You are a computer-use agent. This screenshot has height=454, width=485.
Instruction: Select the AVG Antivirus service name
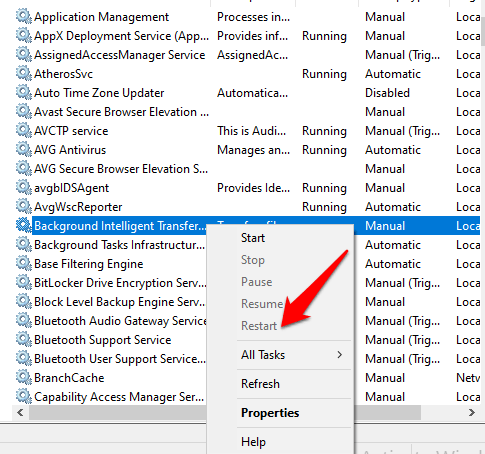[x=70, y=150]
